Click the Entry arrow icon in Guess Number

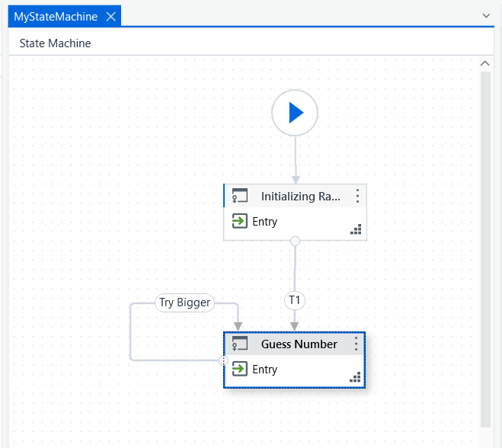pos(239,369)
